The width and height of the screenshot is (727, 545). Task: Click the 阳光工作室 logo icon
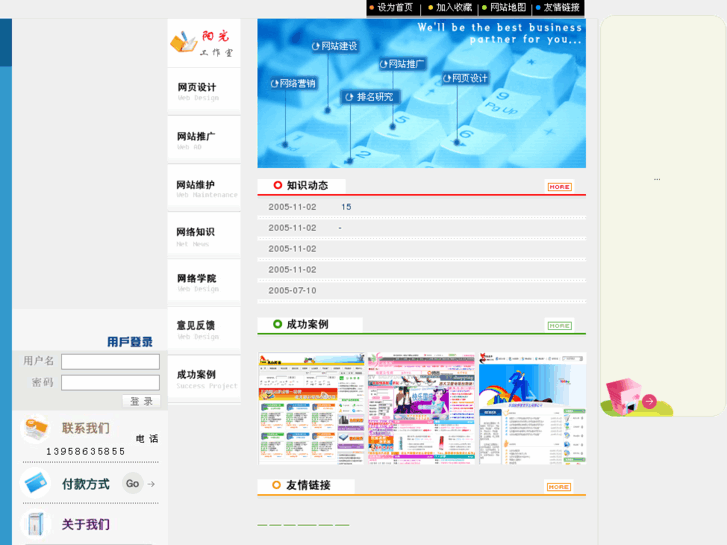point(184,42)
